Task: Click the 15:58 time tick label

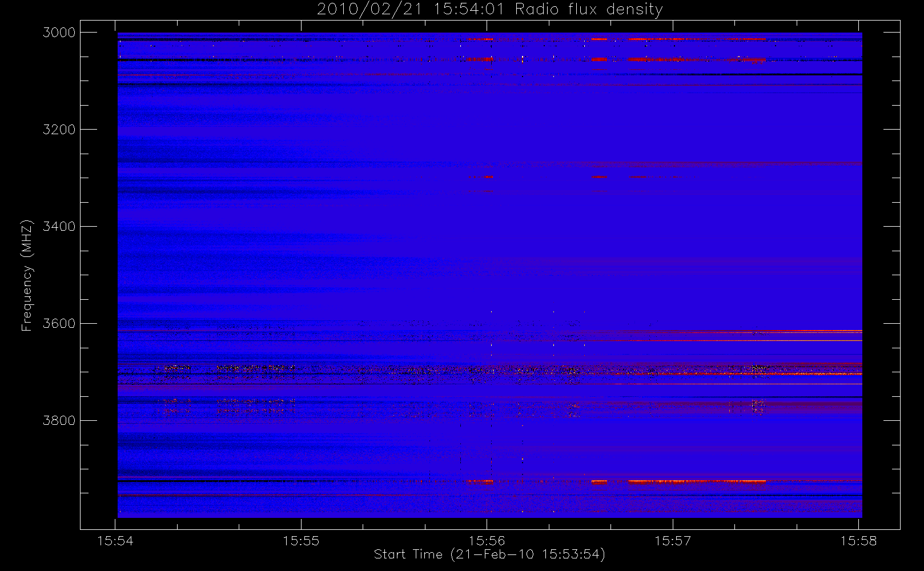Action: pyautogui.click(x=858, y=541)
